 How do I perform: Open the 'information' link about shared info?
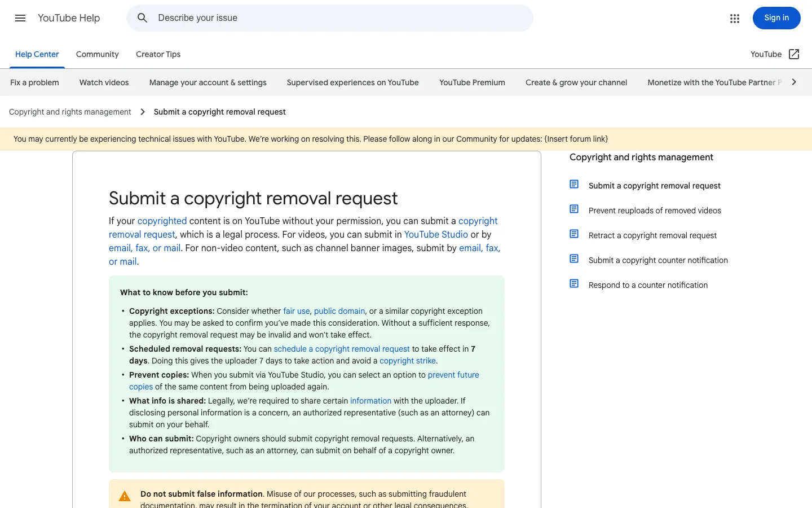pos(370,401)
